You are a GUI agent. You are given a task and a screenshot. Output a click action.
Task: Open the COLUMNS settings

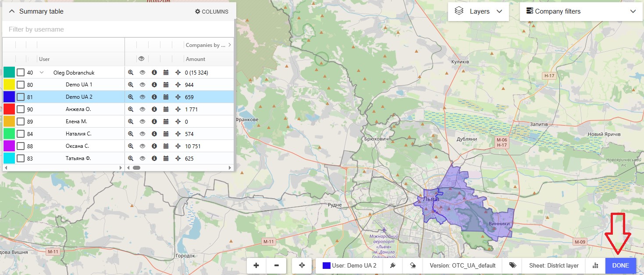(212, 11)
